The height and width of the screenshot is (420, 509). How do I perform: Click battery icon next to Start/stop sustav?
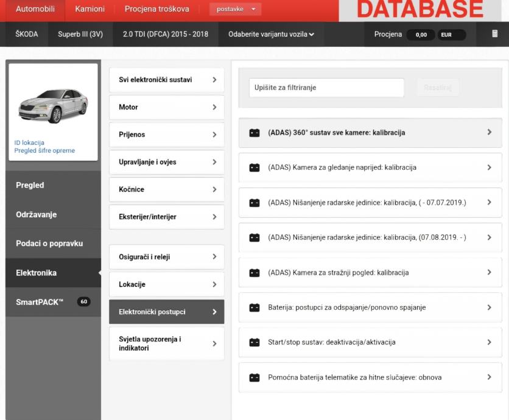(254, 343)
